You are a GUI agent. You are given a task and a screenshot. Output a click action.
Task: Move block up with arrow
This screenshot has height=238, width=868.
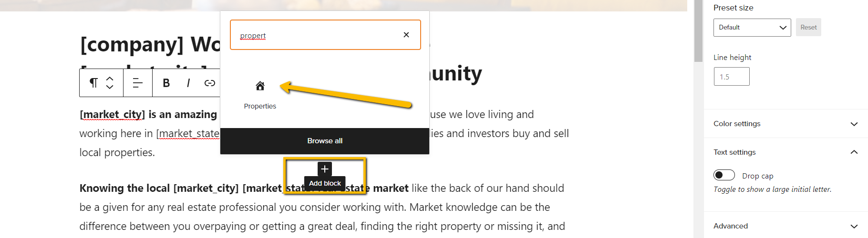pos(110,79)
